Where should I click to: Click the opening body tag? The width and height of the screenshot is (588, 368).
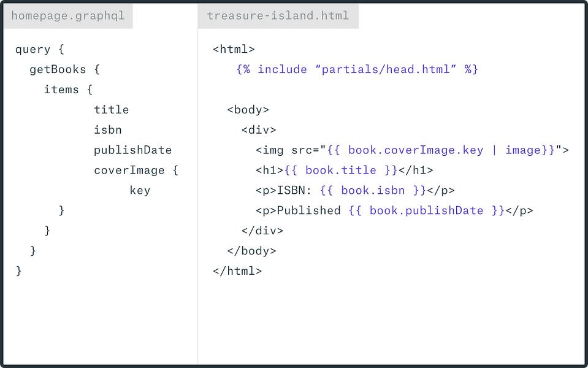248,110
